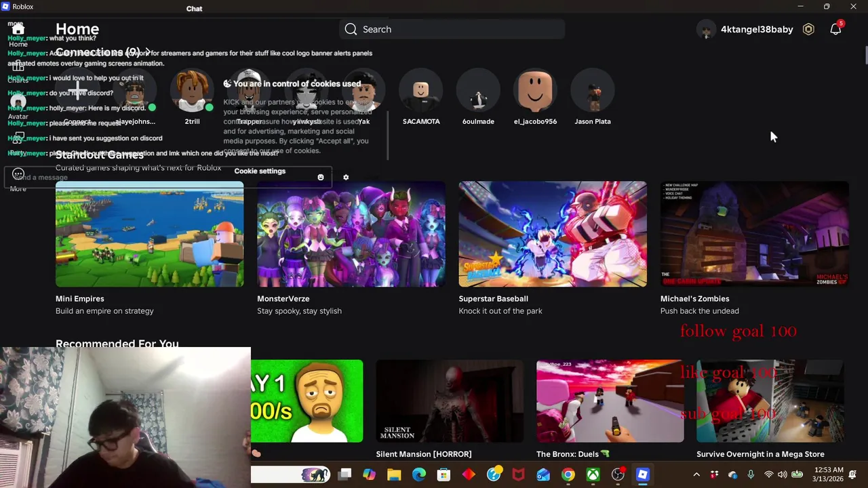Open the Party sidebar icon
Screen dimensions: 868x488
[x=18, y=138]
